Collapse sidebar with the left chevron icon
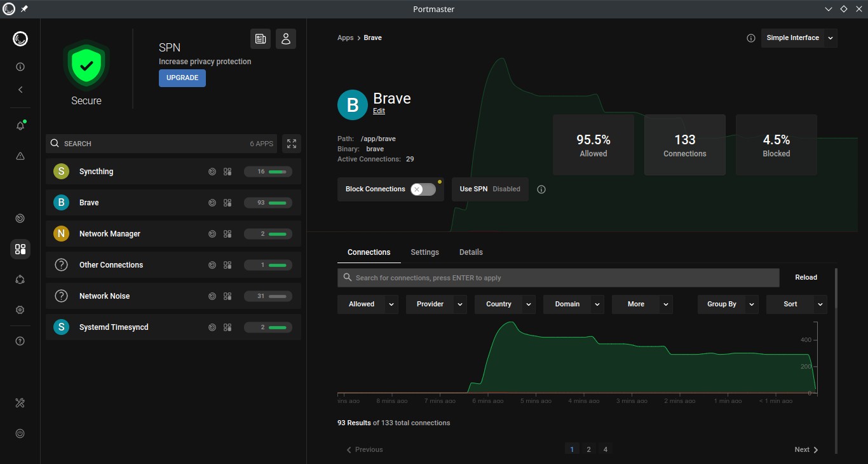Viewport: 868px width, 464px height. 20,90
